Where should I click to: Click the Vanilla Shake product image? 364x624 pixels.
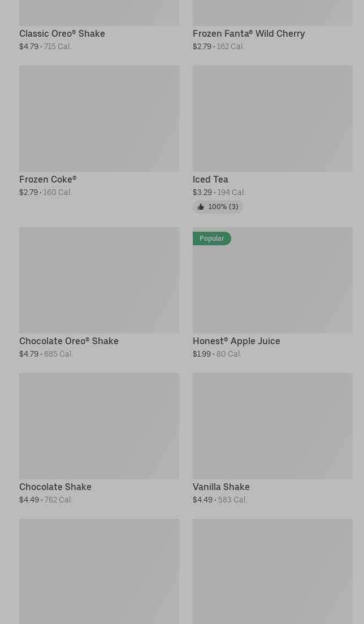(272, 426)
